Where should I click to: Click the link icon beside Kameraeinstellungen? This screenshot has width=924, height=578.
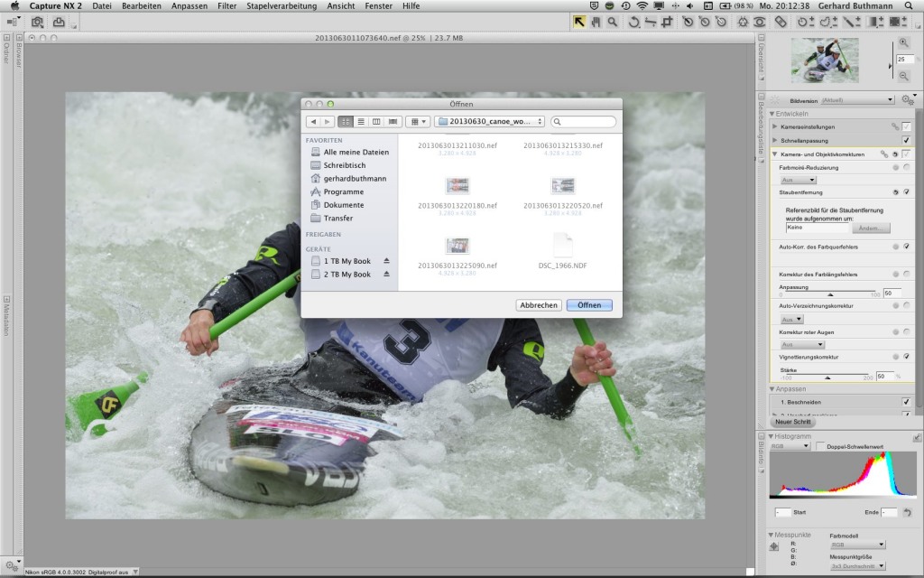pos(895,126)
